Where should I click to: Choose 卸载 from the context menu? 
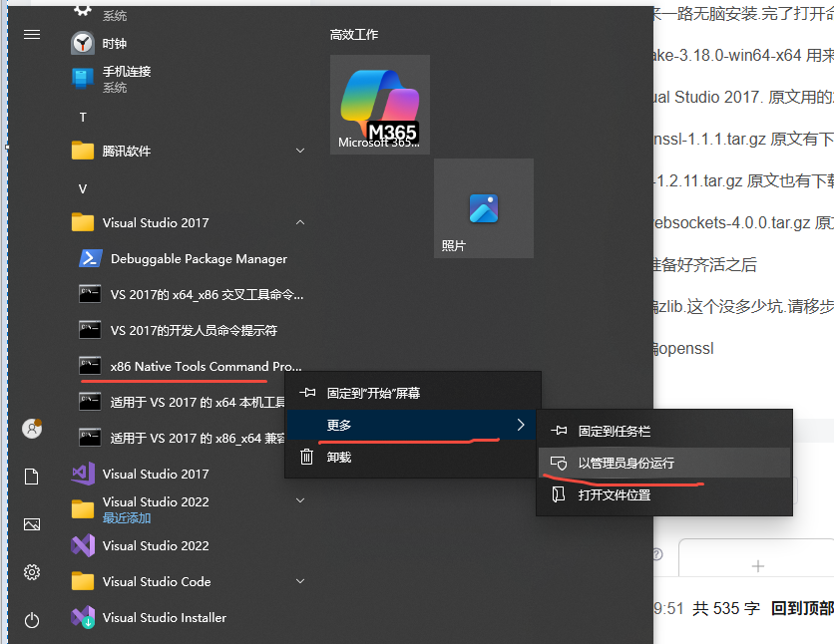pyautogui.click(x=413, y=457)
